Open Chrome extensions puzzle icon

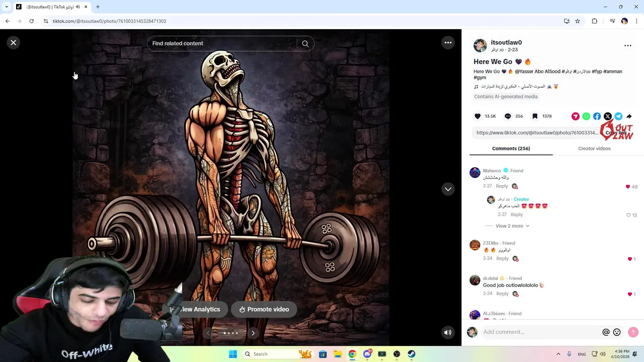pos(594,21)
